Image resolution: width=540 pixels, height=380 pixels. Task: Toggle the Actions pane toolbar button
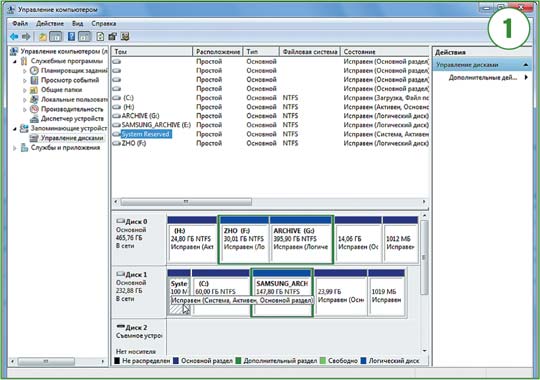(x=84, y=37)
